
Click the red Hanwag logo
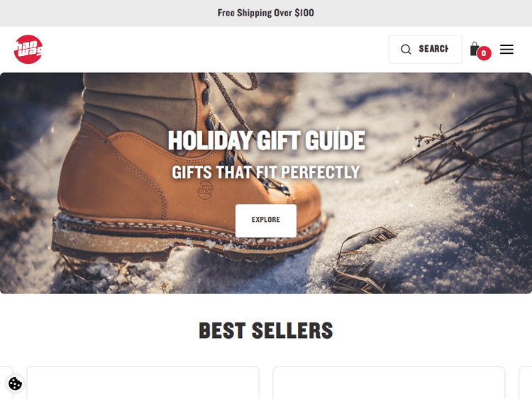[28, 49]
